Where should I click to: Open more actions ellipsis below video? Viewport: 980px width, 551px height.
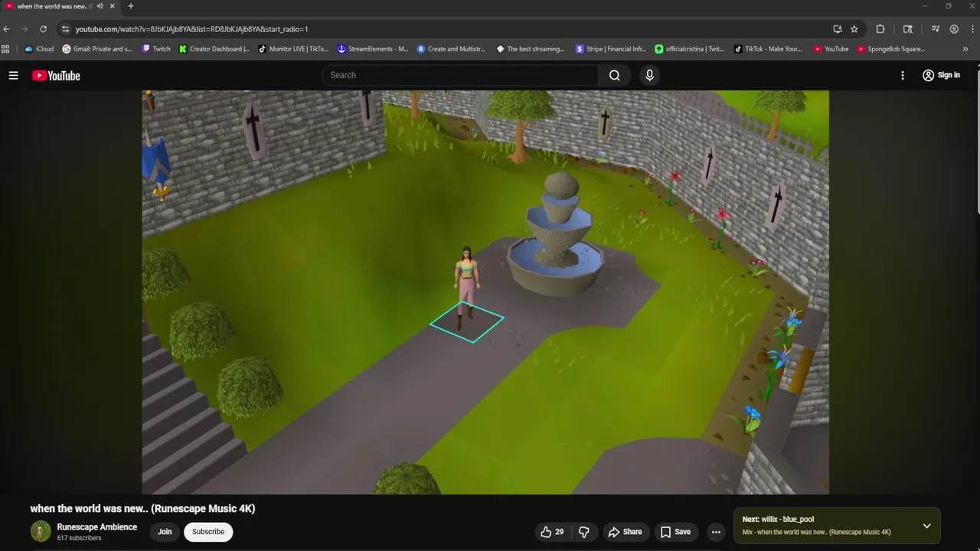click(x=716, y=532)
